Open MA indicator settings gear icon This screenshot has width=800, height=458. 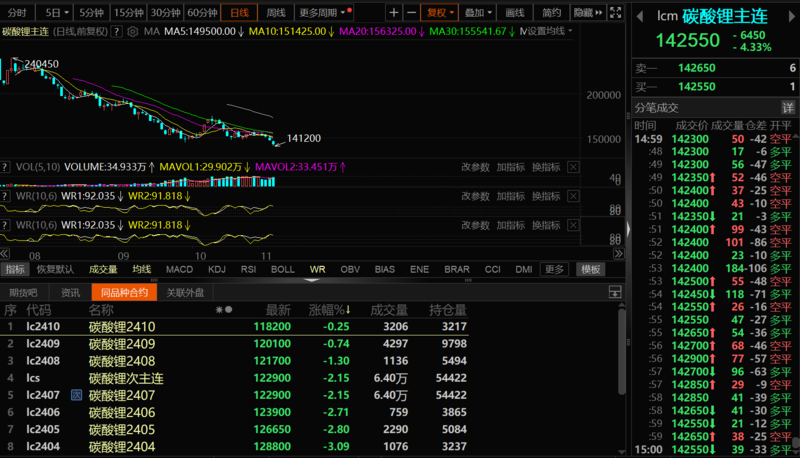(131, 31)
